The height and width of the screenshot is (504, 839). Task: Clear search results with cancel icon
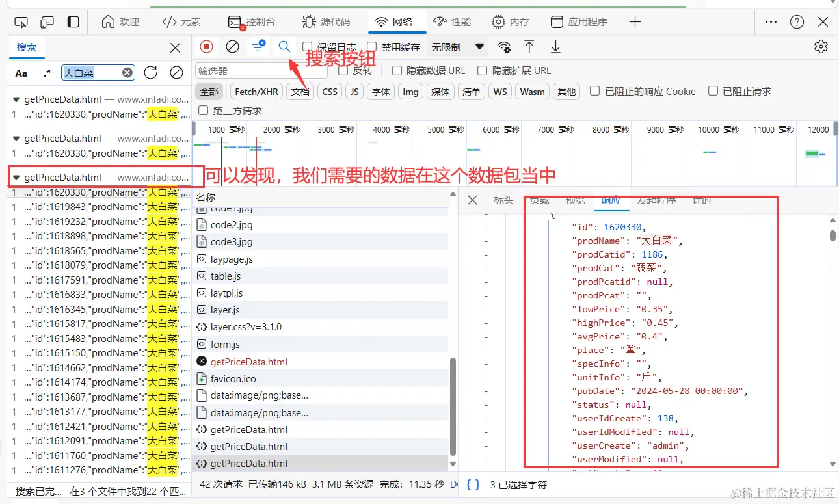176,73
